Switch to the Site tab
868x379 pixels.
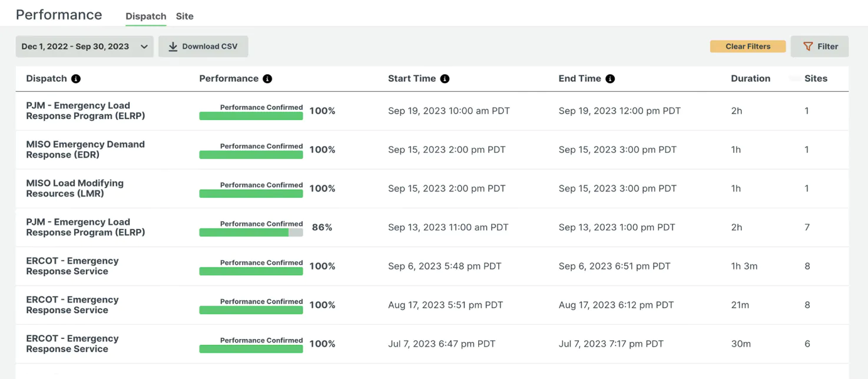(x=184, y=16)
